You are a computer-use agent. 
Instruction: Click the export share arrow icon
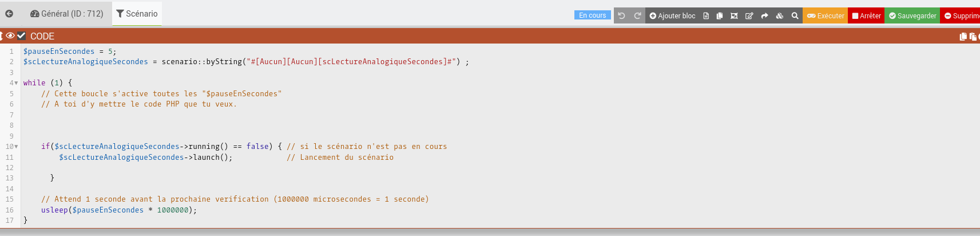point(764,16)
